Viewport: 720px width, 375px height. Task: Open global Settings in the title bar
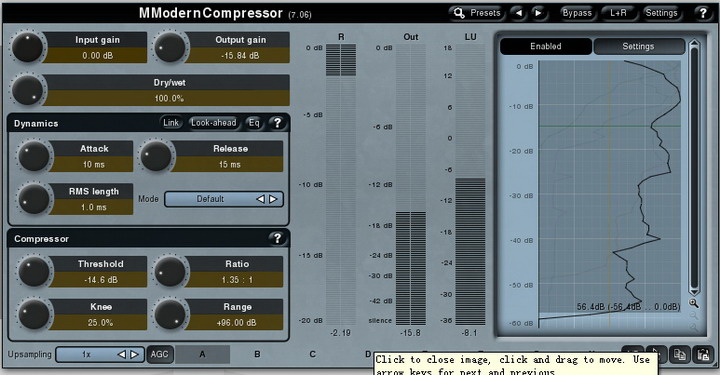click(661, 13)
